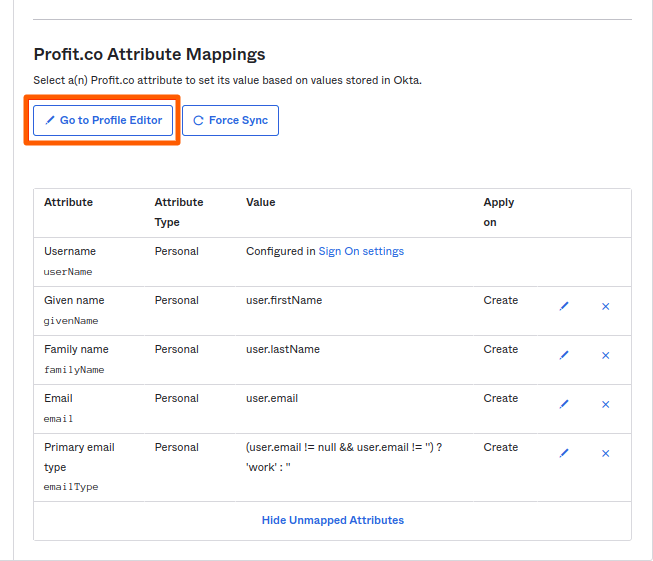Click the Attribute Type column header

178,212
